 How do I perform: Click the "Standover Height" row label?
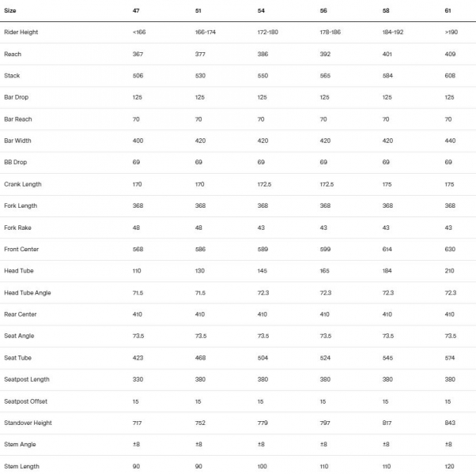click(28, 423)
